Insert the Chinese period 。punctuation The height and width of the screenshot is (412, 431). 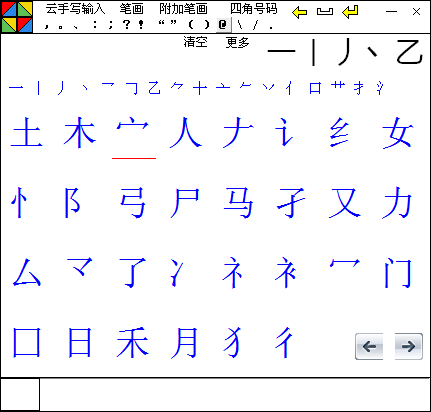coord(60,26)
